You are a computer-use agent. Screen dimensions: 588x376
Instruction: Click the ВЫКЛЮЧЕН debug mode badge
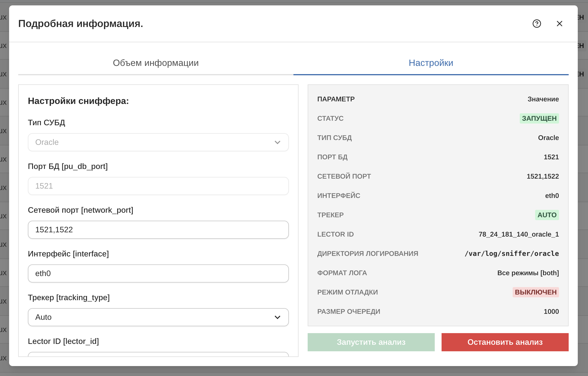[535, 292]
